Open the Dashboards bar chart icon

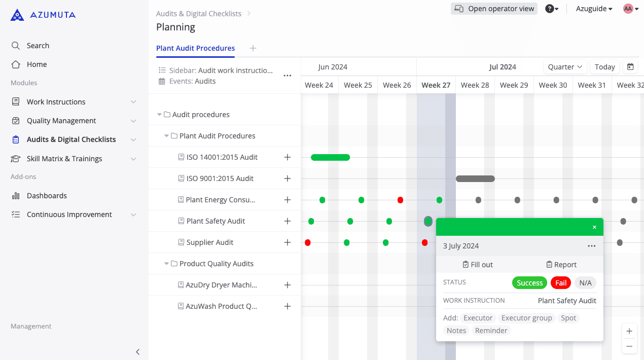16,196
